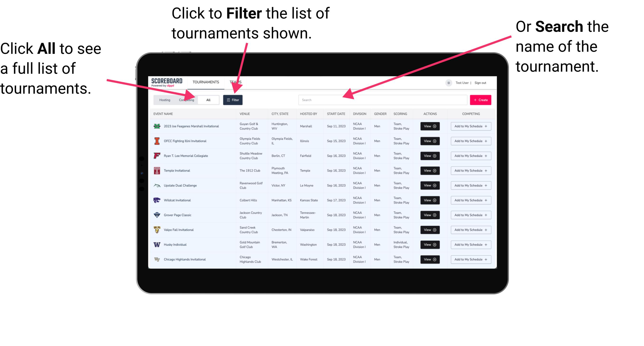Viewport: 644px width, 346px height.
Task: Click the Wake Forest team icon
Action: pos(156,259)
